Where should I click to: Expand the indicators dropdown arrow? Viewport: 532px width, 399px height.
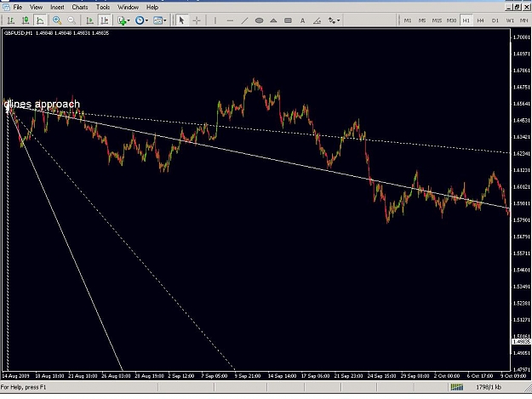click(x=129, y=20)
